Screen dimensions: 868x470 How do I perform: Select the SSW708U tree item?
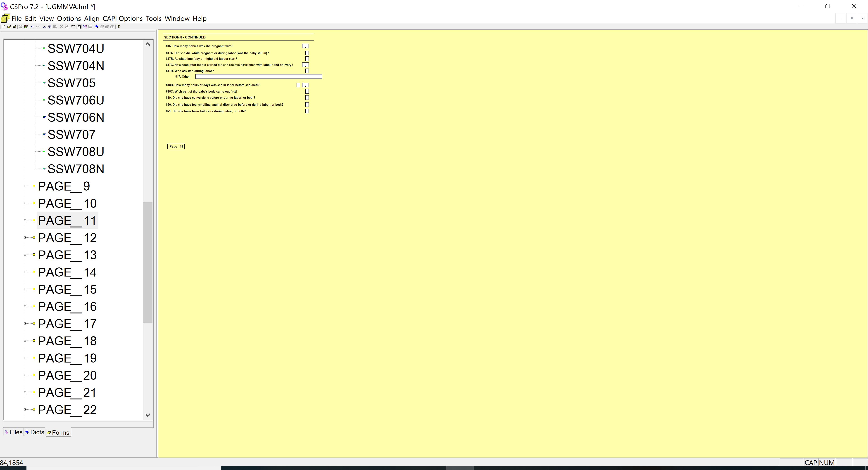coord(76,152)
